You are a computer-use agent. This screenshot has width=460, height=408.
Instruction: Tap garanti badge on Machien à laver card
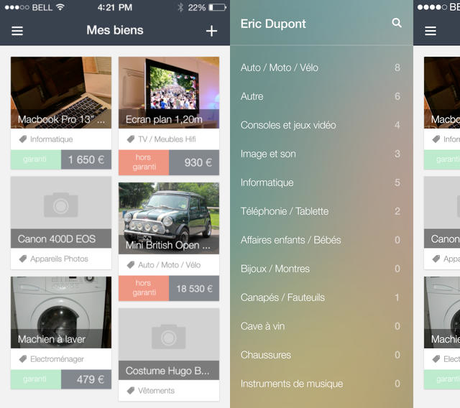point(36,379)
